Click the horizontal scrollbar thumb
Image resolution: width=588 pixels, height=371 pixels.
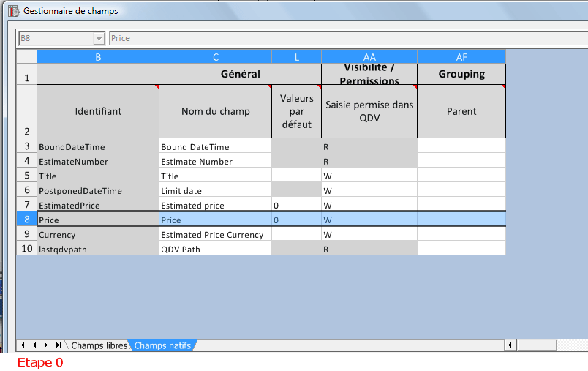click(x=537, y=345)
